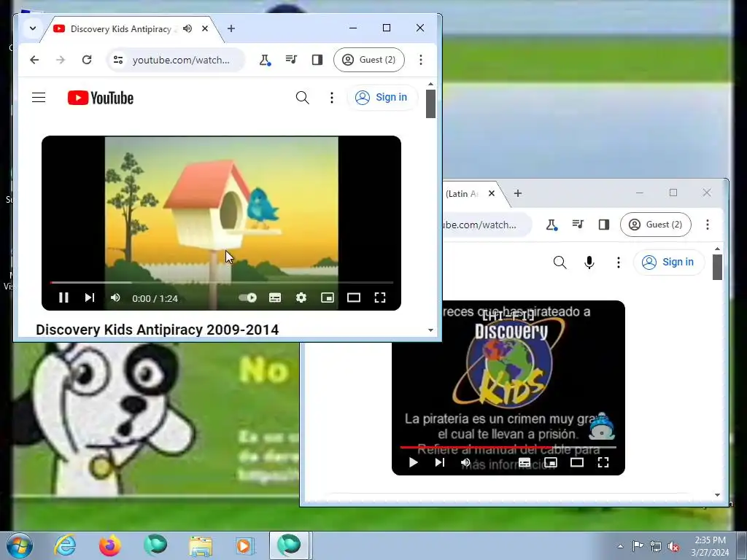Open Chrome Labs flask icon in front window
Viewport: 747px width, 560px height.
(264, 60)
